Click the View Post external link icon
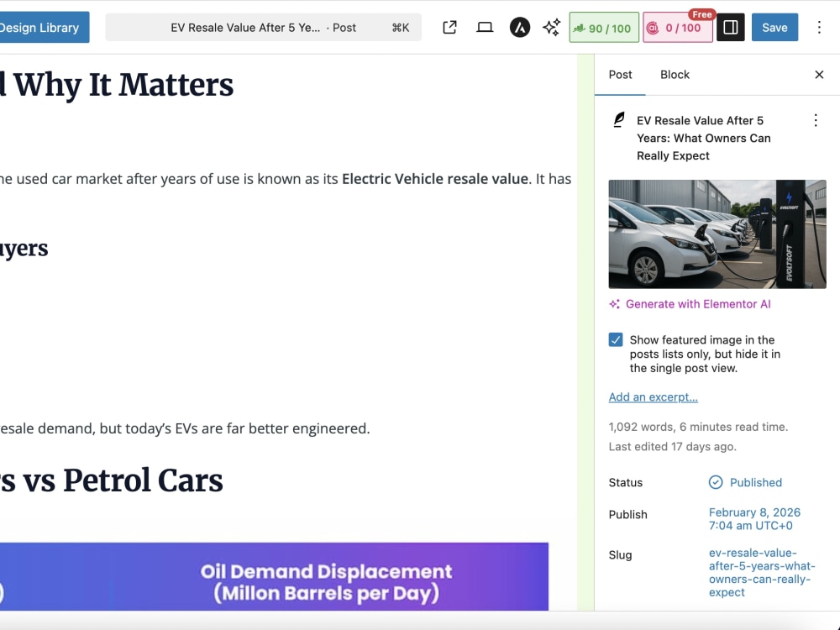The height and width of the screenshot is (630, 840). (449, 28)
